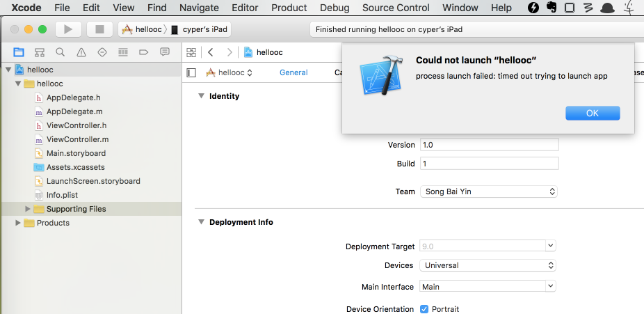Viewport: 644px width, 314px height.
Task: Click the Version text field
Action: [488, 145]
